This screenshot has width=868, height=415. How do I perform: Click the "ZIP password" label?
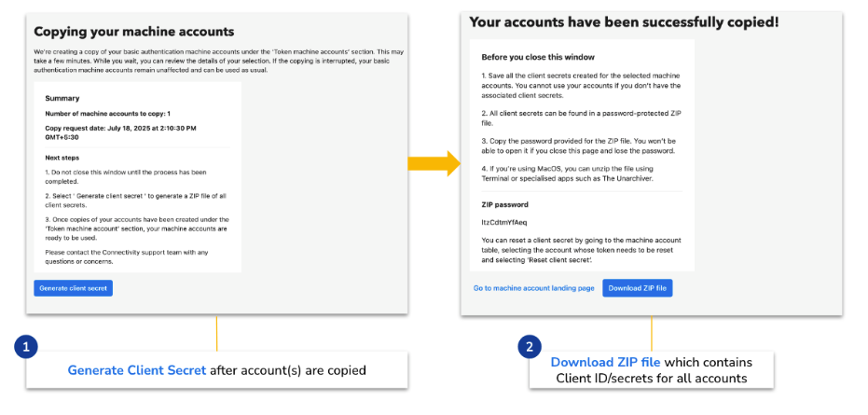504,204
